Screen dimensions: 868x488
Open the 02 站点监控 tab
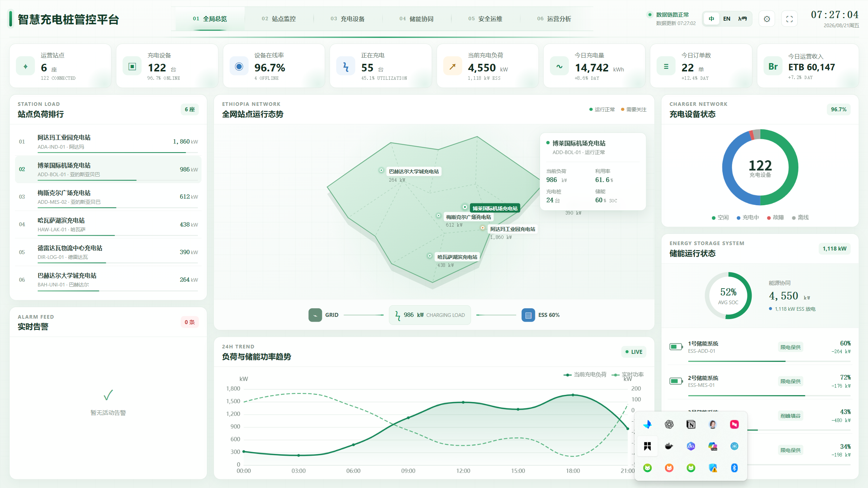pos(279,19)
